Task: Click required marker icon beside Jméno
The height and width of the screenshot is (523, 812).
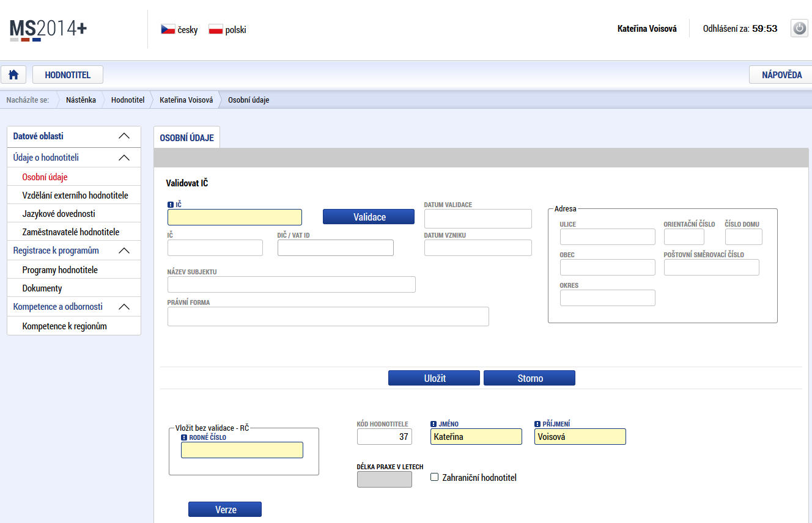Action: pos(434,424)
